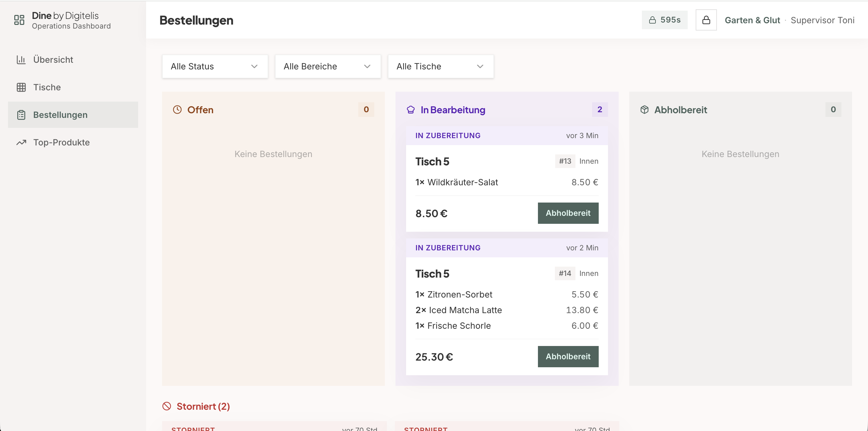Go to the Tische section
This screenshot has height=431, width=868.
(x=73, y=87)
